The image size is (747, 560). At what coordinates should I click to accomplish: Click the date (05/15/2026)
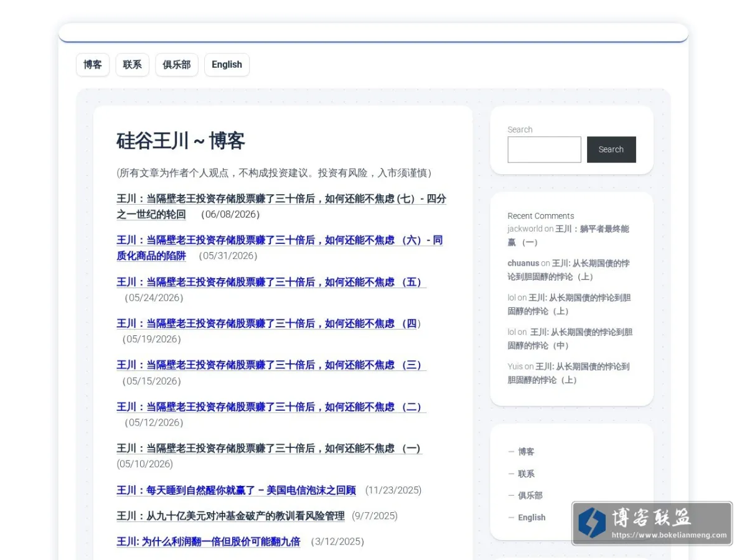point(152,381)
